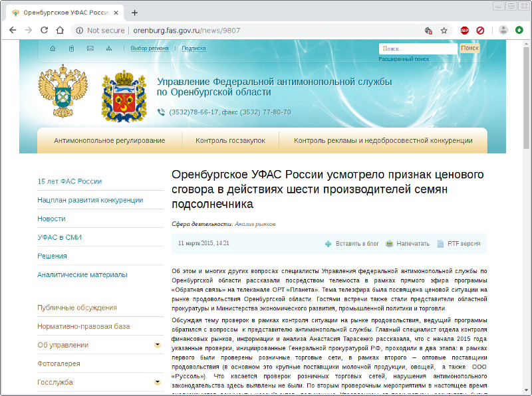Open the mobile version icon in header
This screenshot has height=396, width=532.
[x=71, y=49]
